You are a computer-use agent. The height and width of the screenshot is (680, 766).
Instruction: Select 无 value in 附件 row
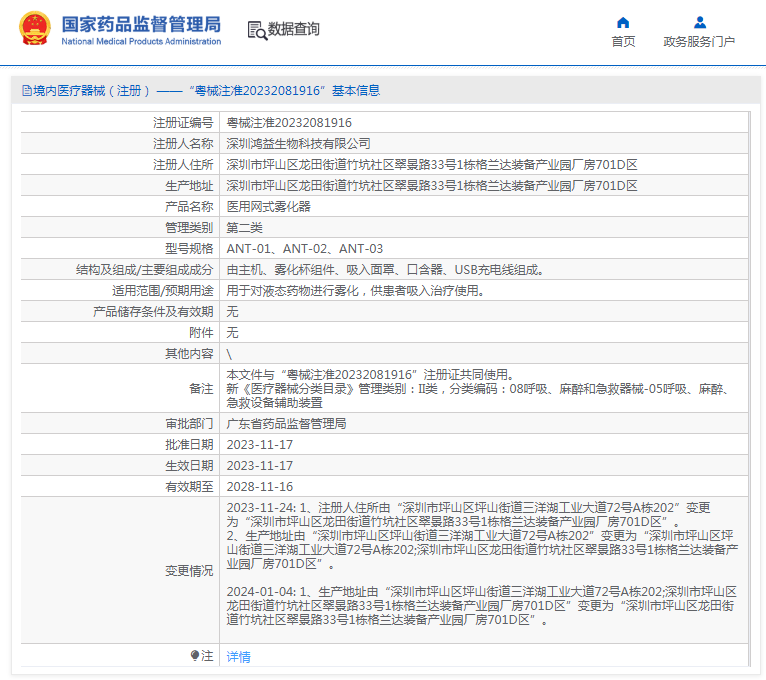233,333
